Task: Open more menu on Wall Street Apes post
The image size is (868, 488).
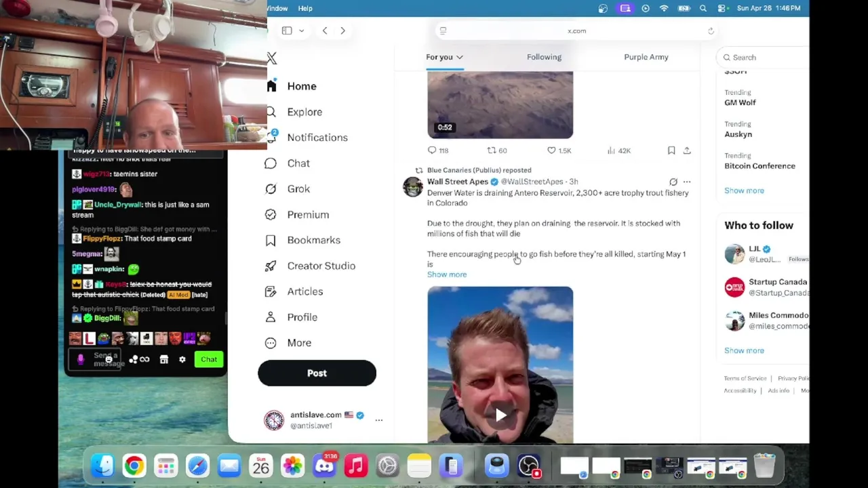Action: (x=687, y=182)
